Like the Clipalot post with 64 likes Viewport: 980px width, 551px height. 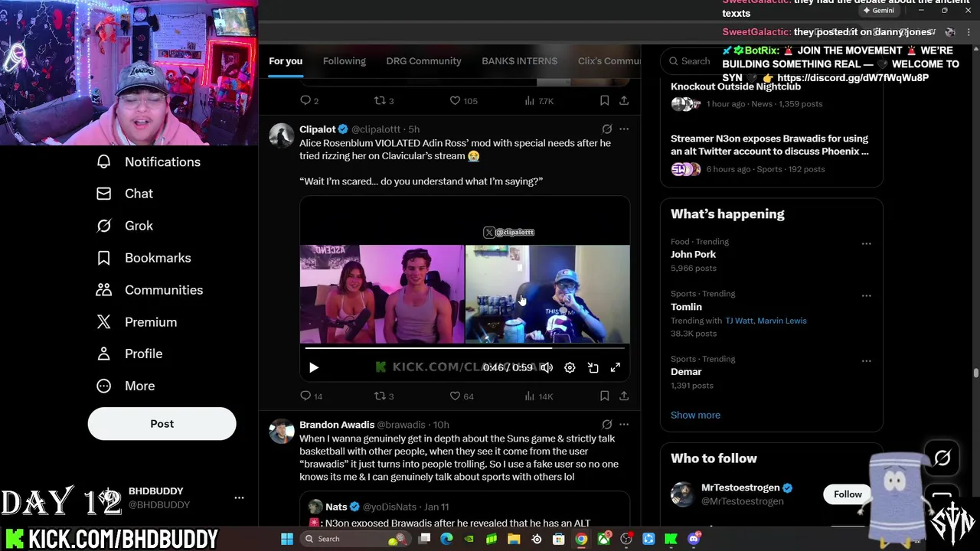[x=462, y=396]
